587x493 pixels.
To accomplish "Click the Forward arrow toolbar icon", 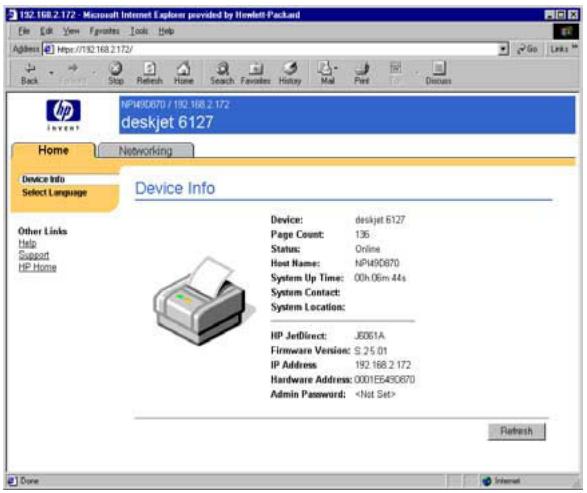I will click(73, 68).
